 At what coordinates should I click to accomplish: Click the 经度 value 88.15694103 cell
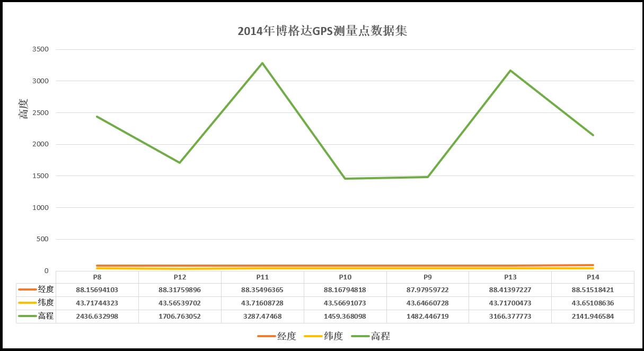click(97, 289)
